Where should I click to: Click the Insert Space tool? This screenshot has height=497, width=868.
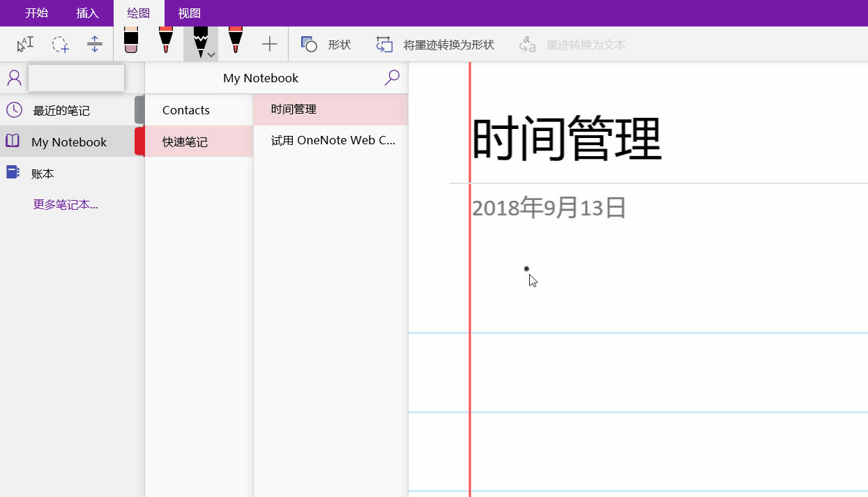click(x=95, y=43)
